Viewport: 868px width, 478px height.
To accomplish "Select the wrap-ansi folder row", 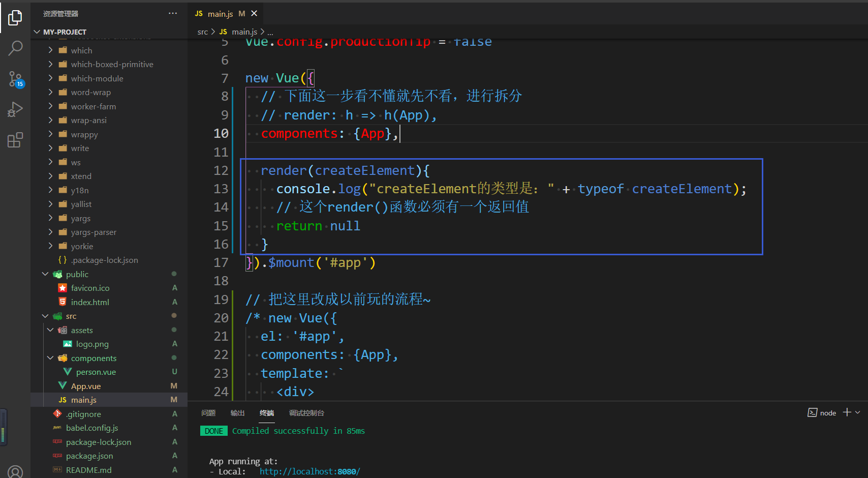I will click(109, 120).
